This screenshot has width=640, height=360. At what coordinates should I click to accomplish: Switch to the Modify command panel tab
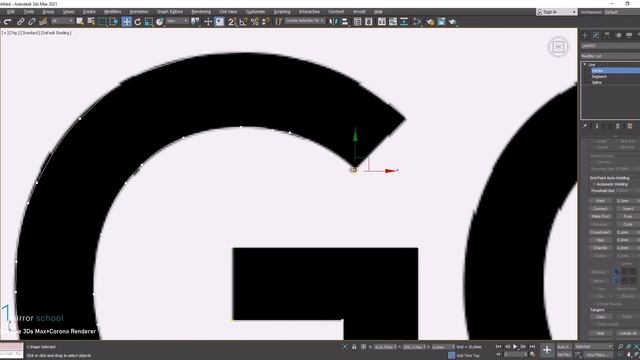click(596, 36)
